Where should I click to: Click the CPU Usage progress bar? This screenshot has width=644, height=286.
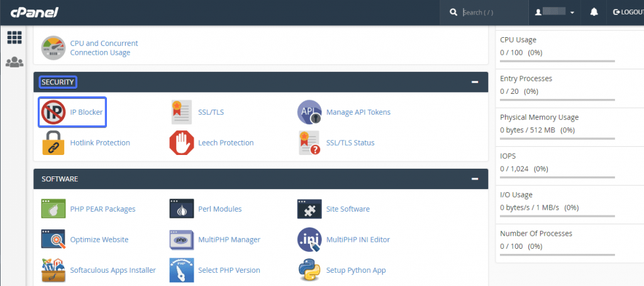point(557,61)
